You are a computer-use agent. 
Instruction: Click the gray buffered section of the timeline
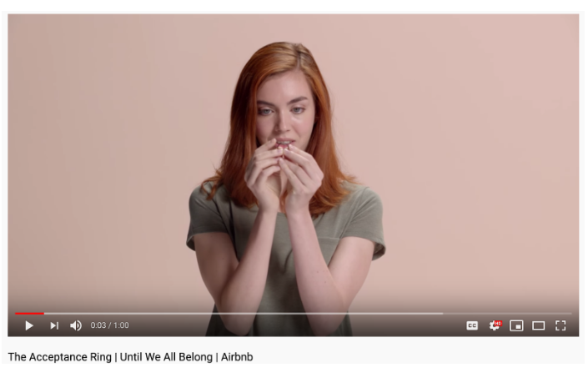coord(243,313)
